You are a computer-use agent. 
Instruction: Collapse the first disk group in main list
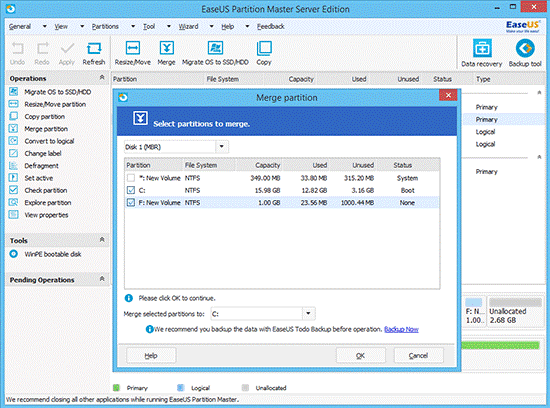click(x=539, y=93)
